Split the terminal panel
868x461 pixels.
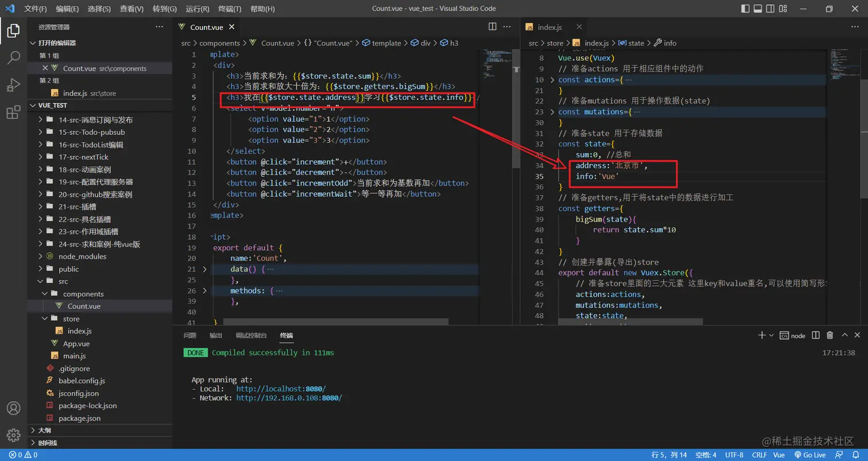pos(817,335)
